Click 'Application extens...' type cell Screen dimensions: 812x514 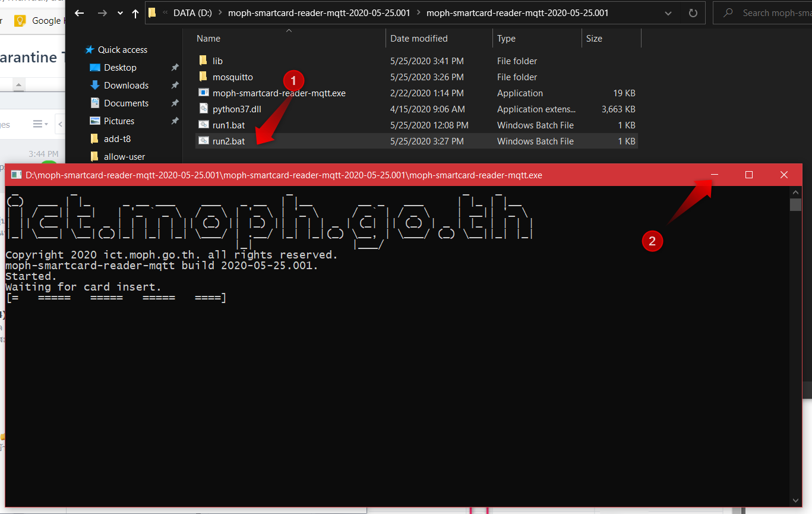click(536, 109)
